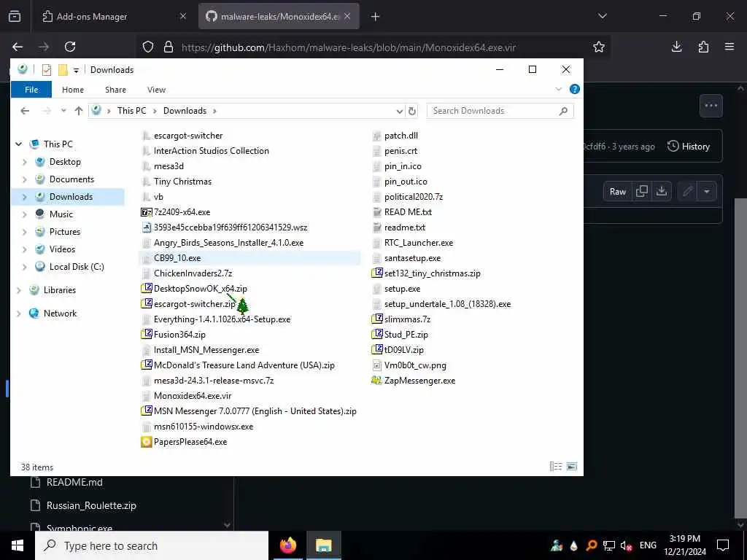Open GitHub edit options dropdown arrow
747x560 pixels.
(x=707, y=192)
